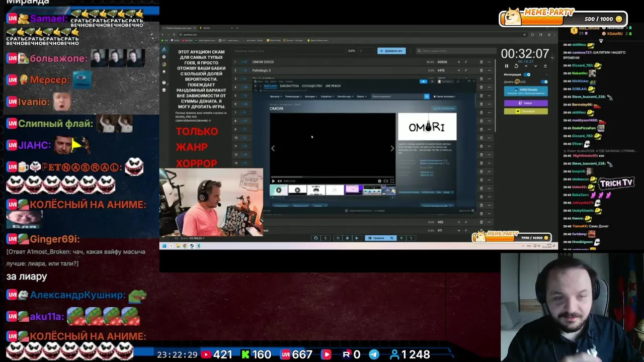Open more options for OMORI (2020) lot
Viewport: 644px width, 362px height.
coord(489,62)
